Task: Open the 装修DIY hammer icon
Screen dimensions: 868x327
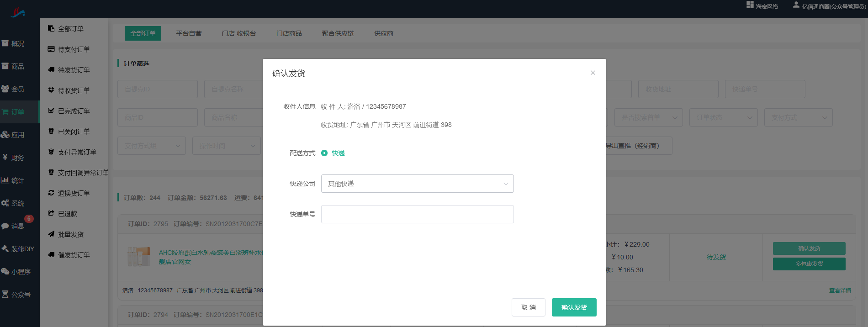Action: [5, 249]
